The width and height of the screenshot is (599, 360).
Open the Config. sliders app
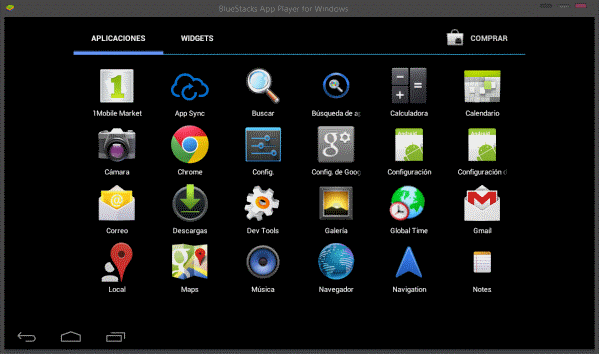tap(263, 144)
